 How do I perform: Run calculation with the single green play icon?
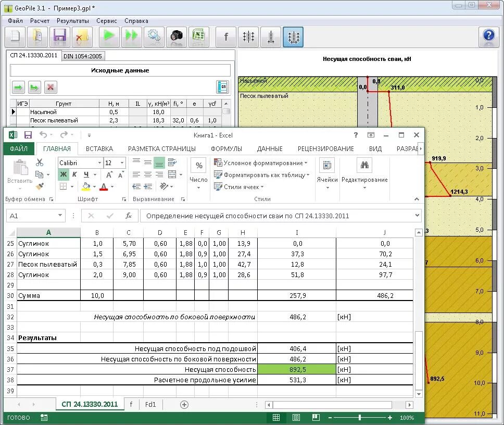pyautogui.click(x=109, y=36)
